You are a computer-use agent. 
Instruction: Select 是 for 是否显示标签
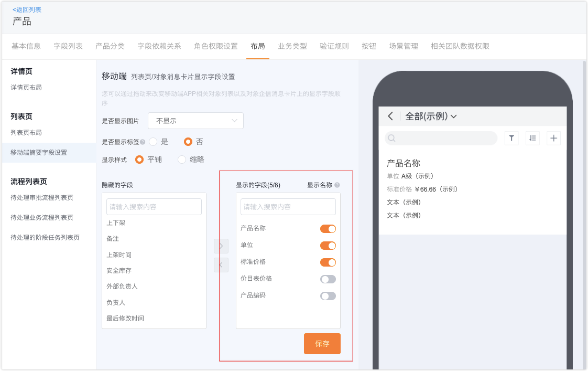(153, 142)
